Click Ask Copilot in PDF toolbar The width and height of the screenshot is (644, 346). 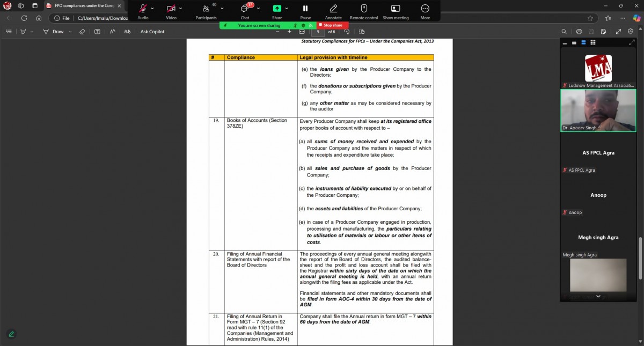[x=152, y=32]
